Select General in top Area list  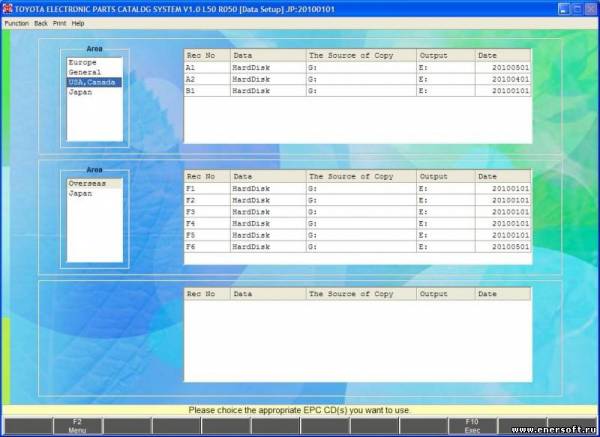[x=95, y=72]
